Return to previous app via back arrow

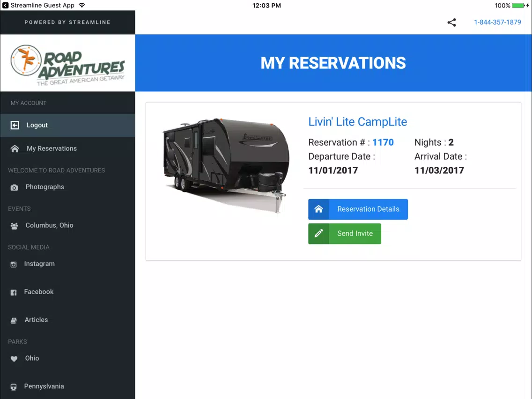[x=6, y=6]
